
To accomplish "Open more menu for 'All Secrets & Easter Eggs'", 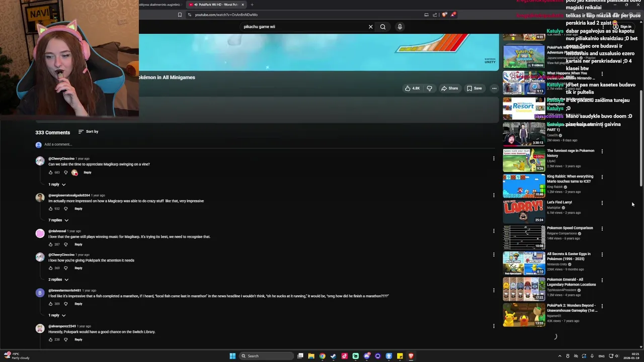I will (602, 254).
